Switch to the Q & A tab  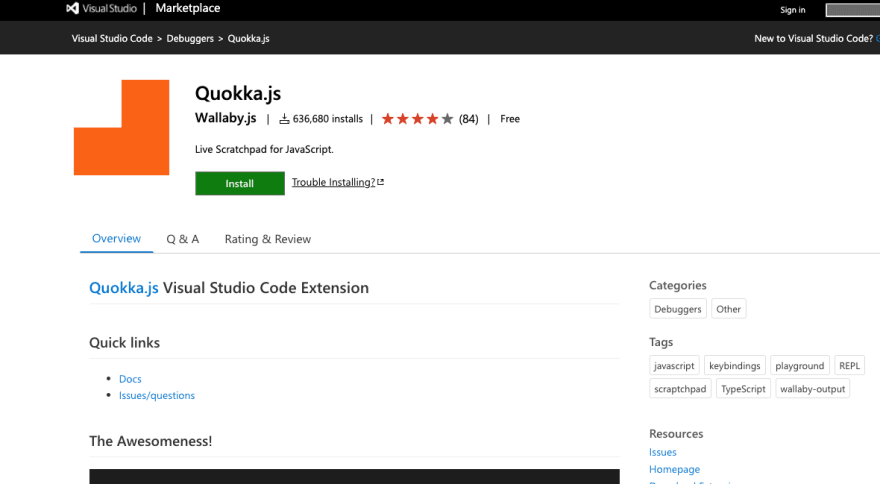[x=182, y=239]
